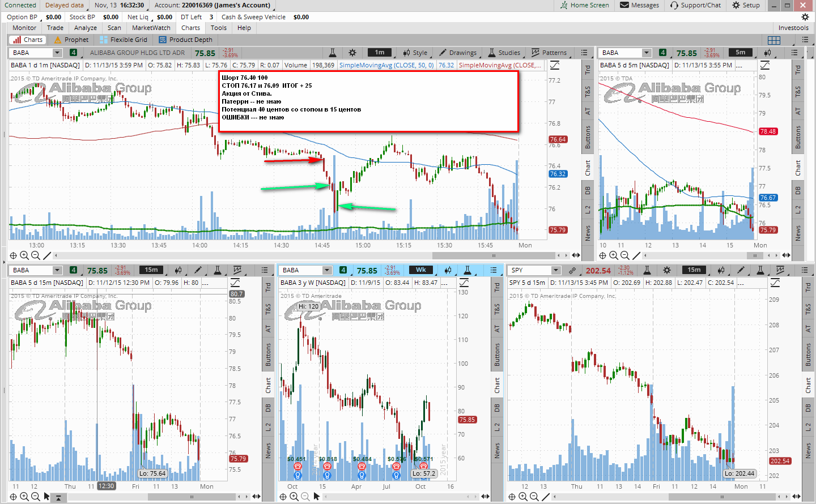
Task: Toggle the L2 side tab of BABA 1m chart
Action: 588,210
